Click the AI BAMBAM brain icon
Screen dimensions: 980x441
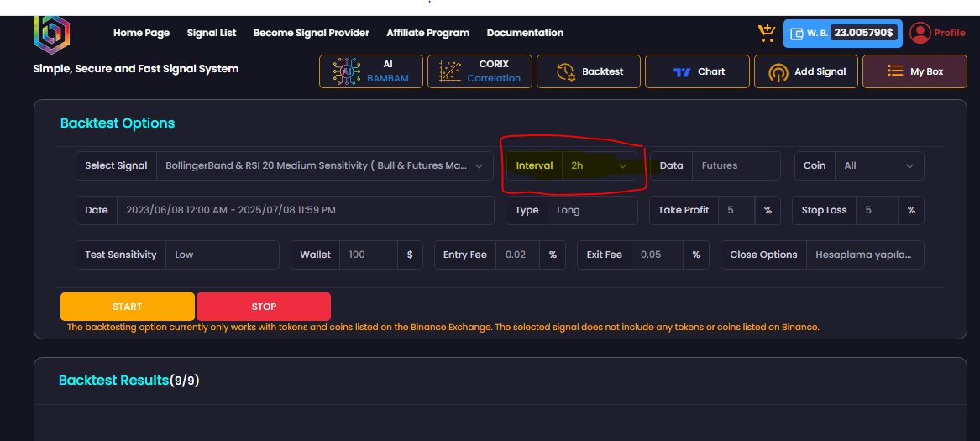click(x=347, y=71)
